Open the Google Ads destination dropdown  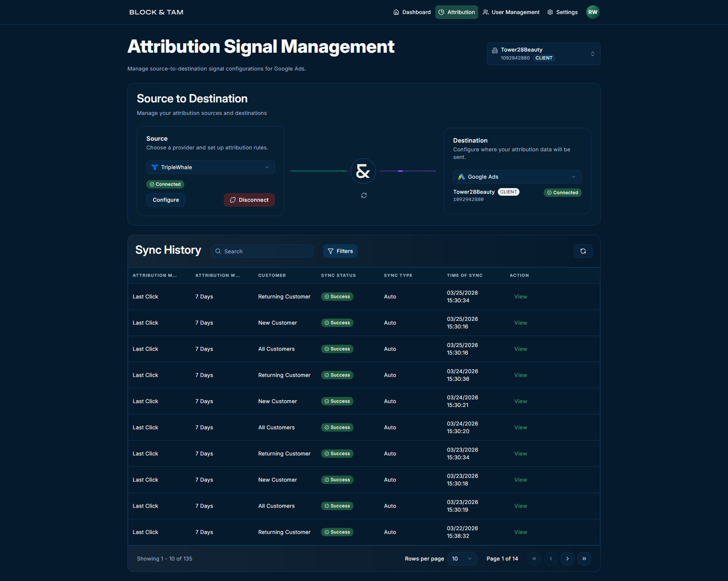[517, 176]
